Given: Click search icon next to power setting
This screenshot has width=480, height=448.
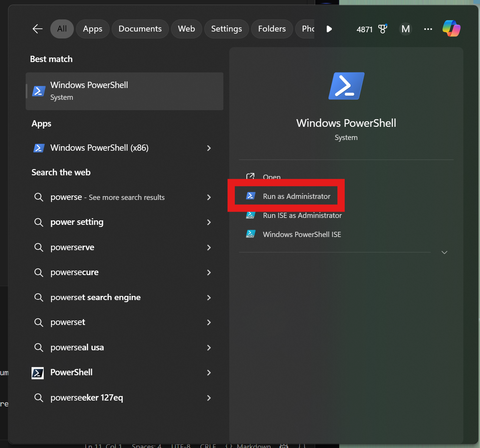Looking at the screenshot, I should pos(38,222).
